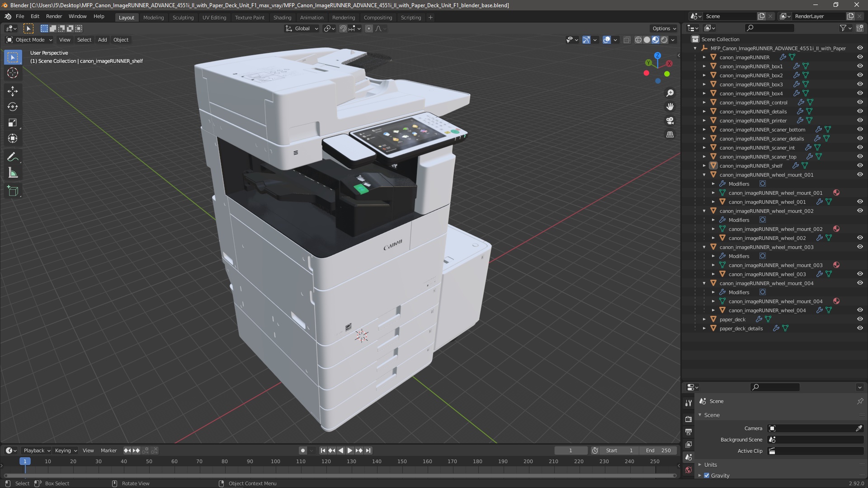Click the Background Scene field
Screen dimensions: 868x488
(816, 440)
